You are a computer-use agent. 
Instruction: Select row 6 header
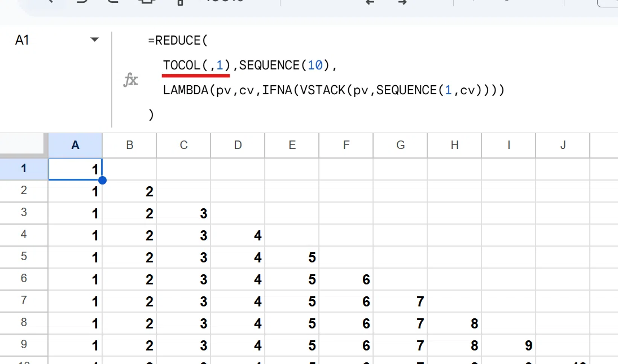pos(24,279)
